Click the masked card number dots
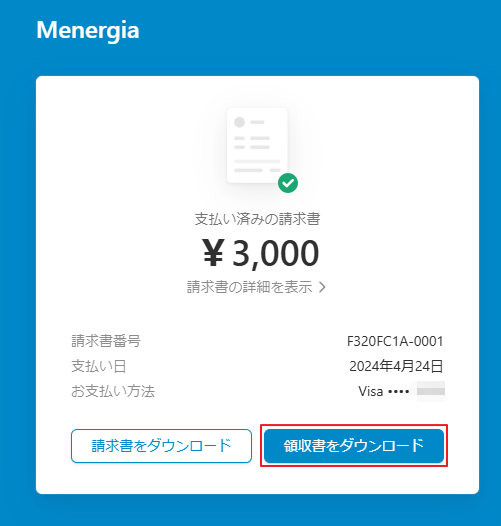The width and height of the screenshot is (501, 526). 398,391
